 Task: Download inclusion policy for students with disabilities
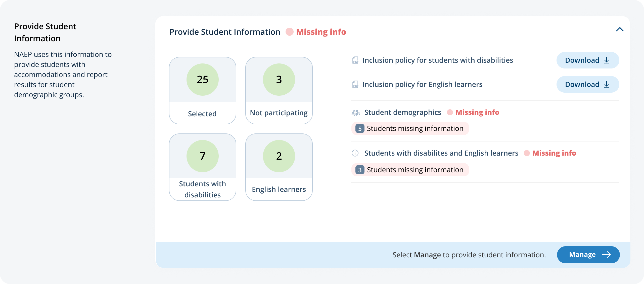[x=587, y=60]
